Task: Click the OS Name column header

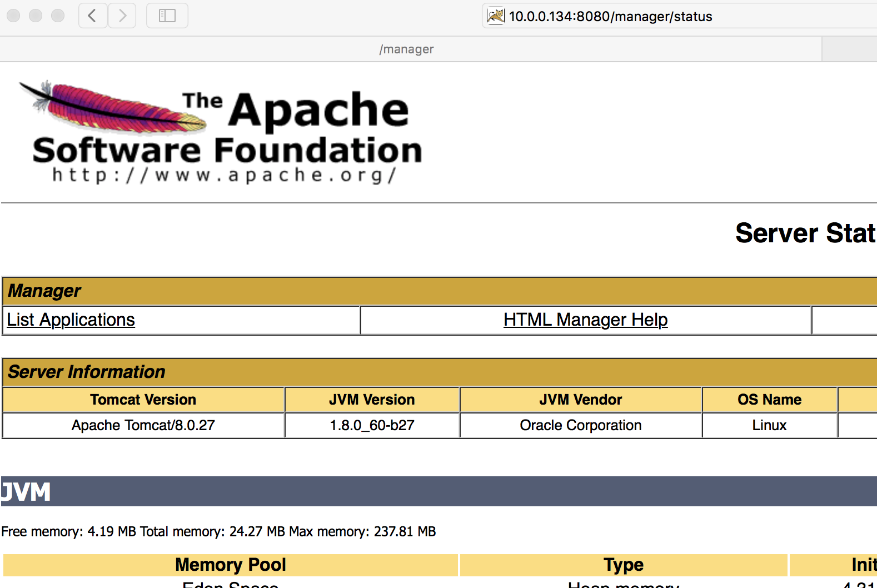Action: (x=770, y=400)
